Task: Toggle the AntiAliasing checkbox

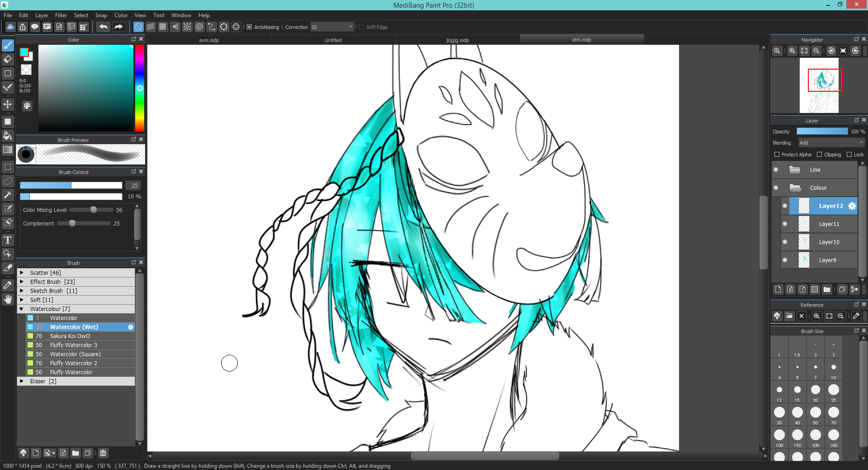Action: 249,27
